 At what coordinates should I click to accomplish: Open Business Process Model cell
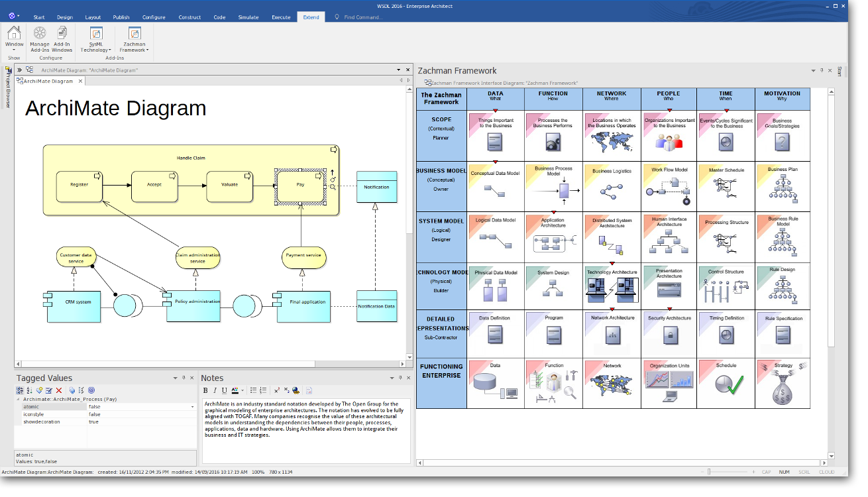[x=553, y=187]
